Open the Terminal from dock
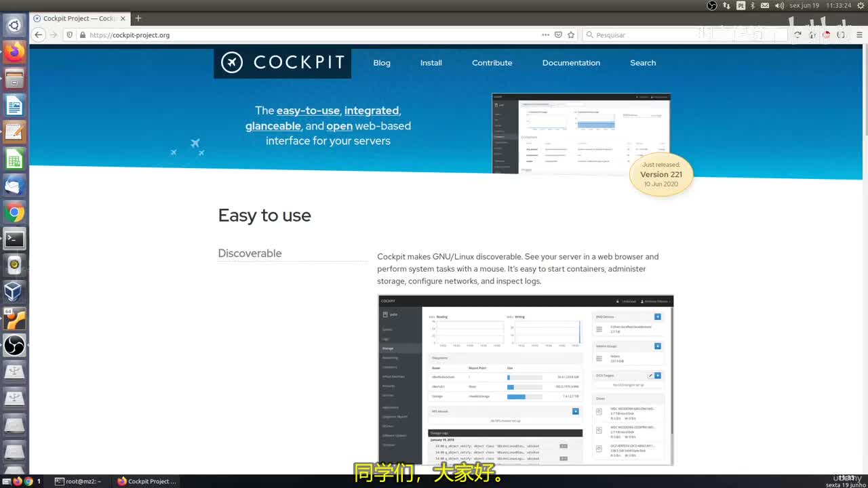The height and width of the screenshot is (488, 868). (x=14, y=239)
